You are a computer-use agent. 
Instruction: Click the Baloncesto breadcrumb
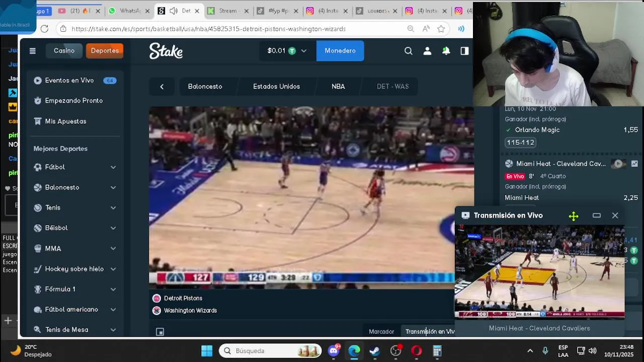pos(205,86)
